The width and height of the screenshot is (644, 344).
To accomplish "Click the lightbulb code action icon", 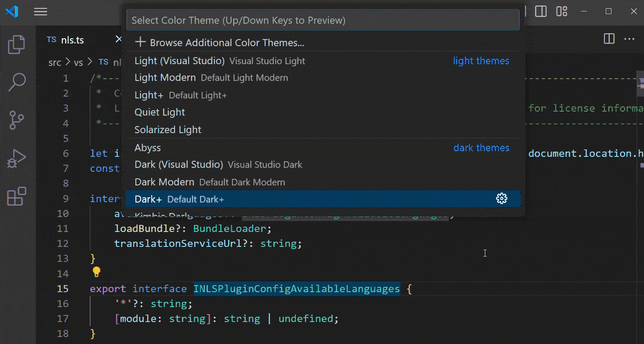I will pyautogui.click(x=96, y=272).
